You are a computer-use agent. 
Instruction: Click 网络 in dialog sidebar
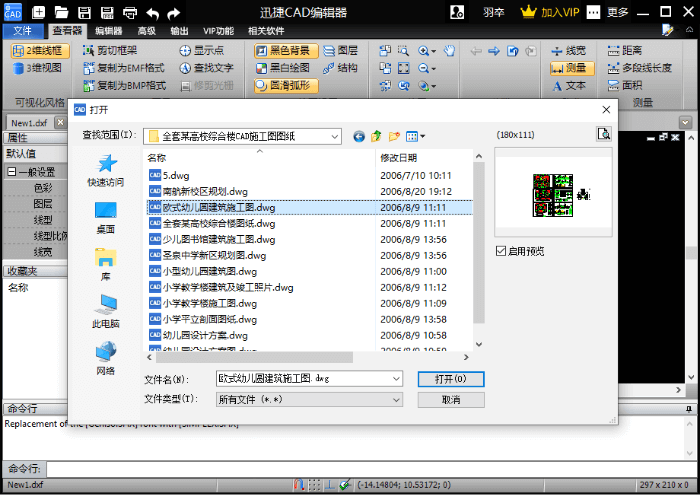(106, 358)
